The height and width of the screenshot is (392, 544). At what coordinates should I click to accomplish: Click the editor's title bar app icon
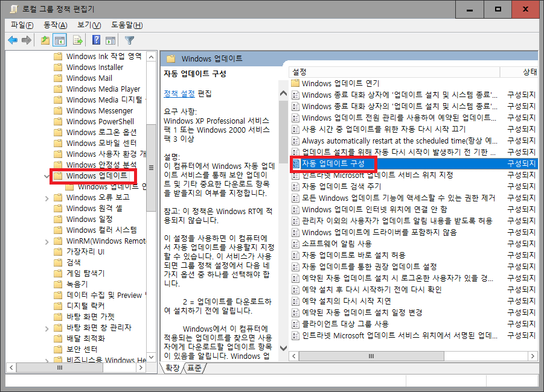13,9
